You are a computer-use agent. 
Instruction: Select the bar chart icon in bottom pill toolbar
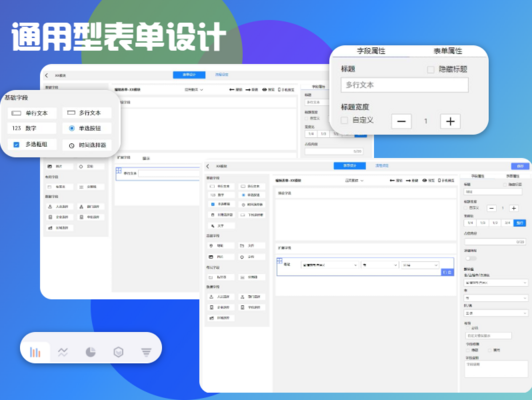click(x=35, y=352)
